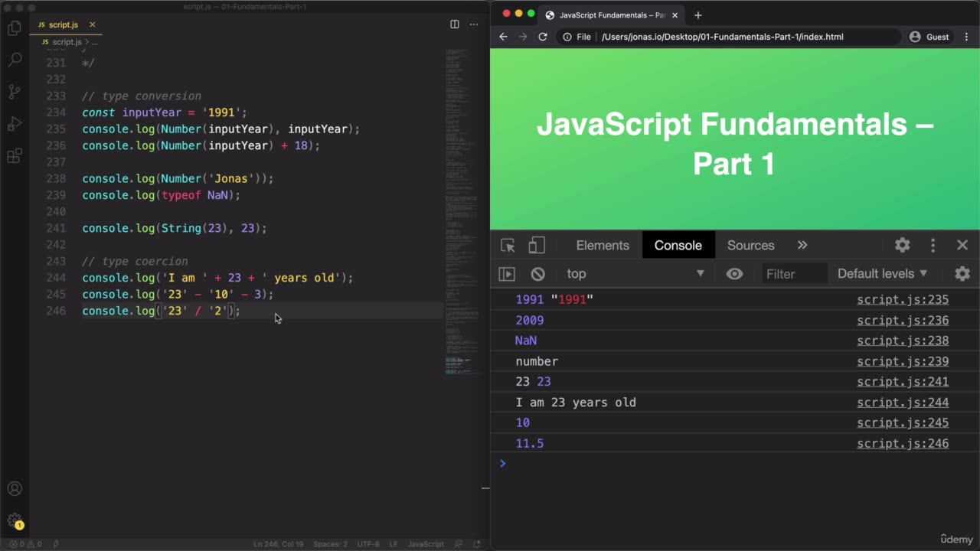Screen dimensions: 980x551
Task: Open the script.js:246 source link
Action: pos(903,444)
